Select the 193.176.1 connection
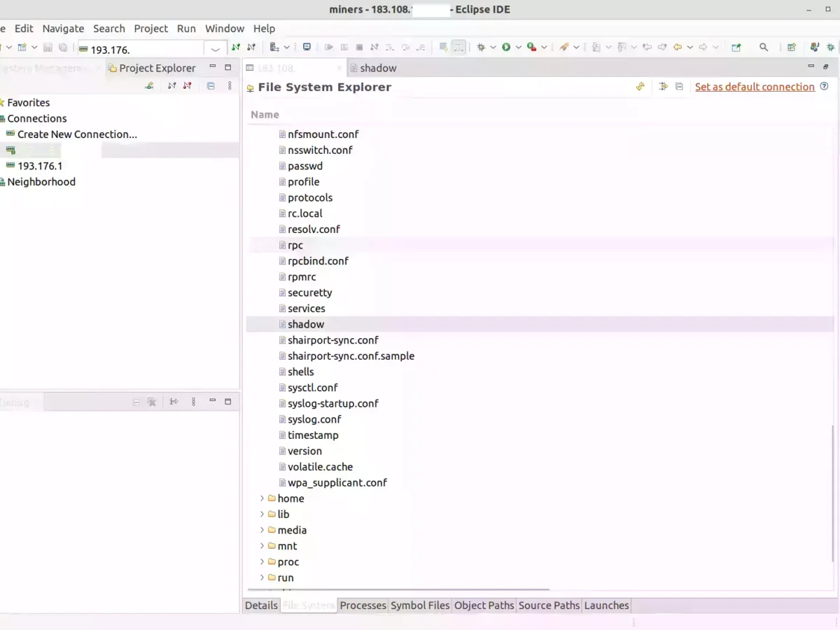 [40, 166]
